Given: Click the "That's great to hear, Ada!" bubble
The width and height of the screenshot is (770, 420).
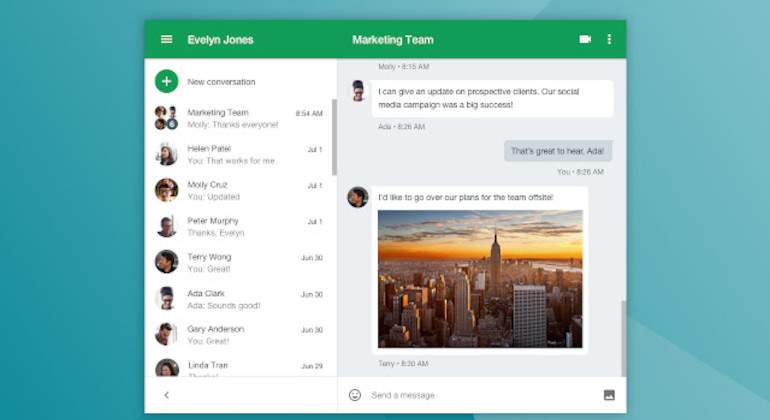Looking at the screenshot, I should click(x=558, y=151).
